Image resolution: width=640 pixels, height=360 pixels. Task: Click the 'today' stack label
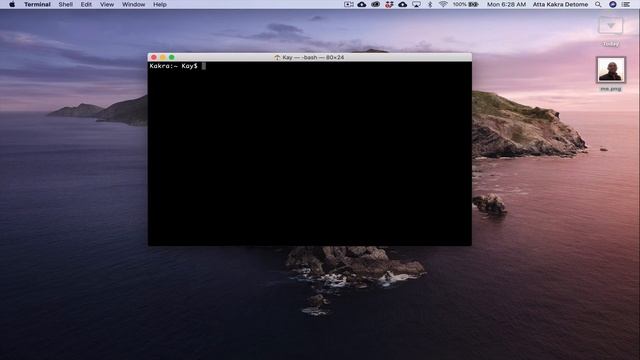click(611, 44)
